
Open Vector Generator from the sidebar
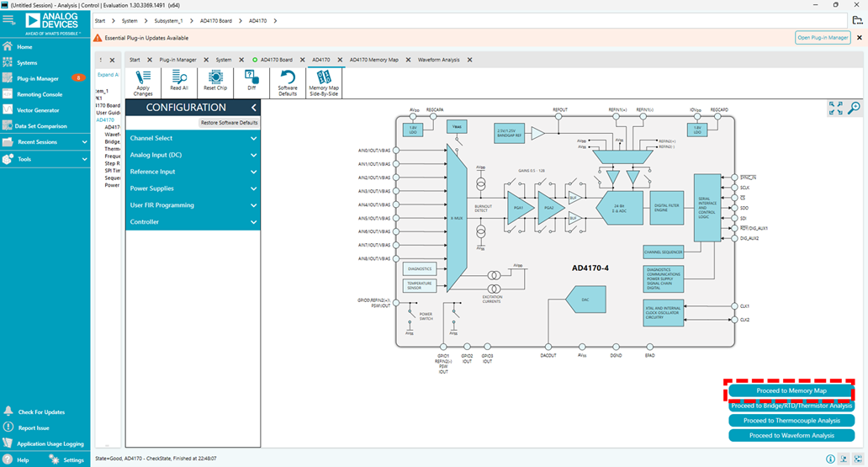point(38,110)
